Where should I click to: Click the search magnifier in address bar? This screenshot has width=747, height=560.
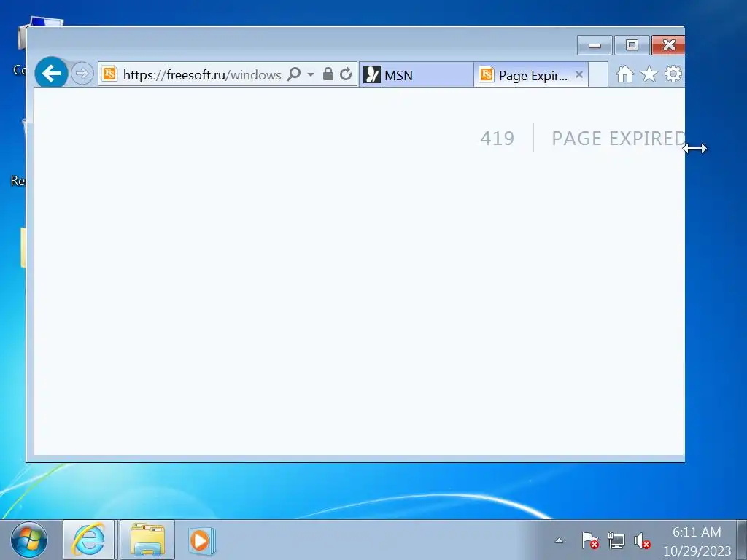point(294,74)
